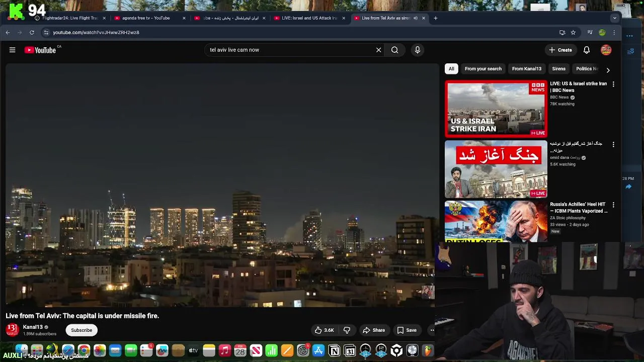Open Apple TV in the Dock
This screenshot has height=362, width=644.
[193, 350]
